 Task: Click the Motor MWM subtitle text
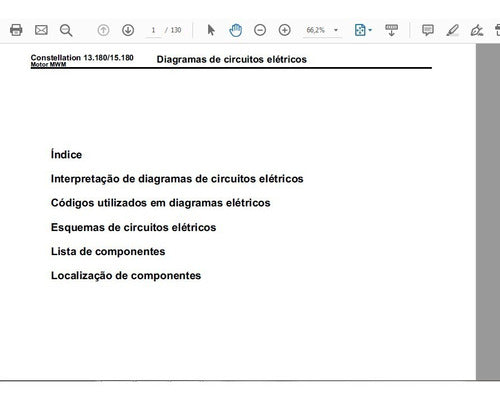tap(48, 64)
